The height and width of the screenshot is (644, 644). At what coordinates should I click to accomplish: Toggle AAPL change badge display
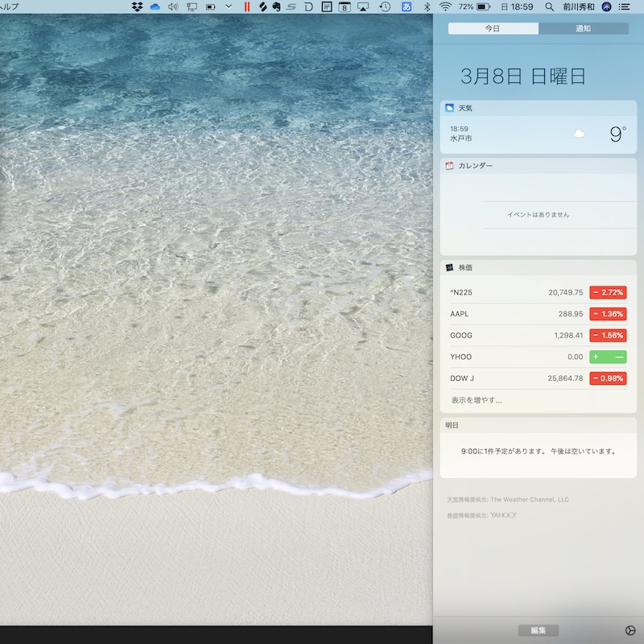pos(608,314)
